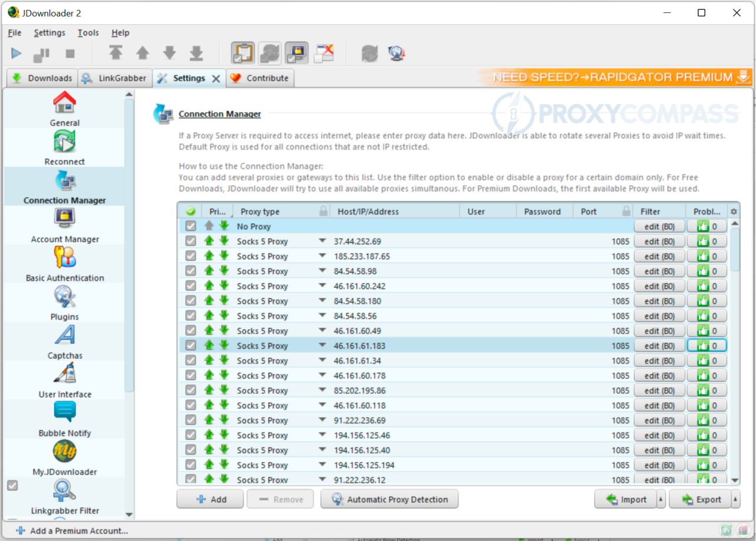
Task: Toggle the checkbox above Linkgrabber Filter
Action: point(12,485)
